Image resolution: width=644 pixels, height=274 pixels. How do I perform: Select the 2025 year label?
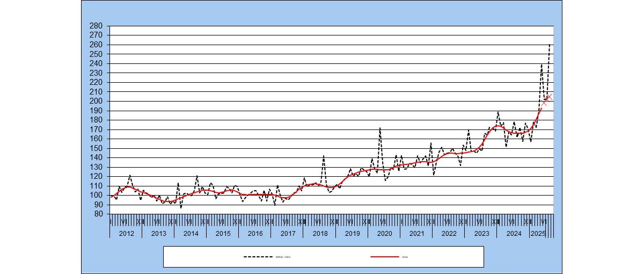(x=538, y=234)
